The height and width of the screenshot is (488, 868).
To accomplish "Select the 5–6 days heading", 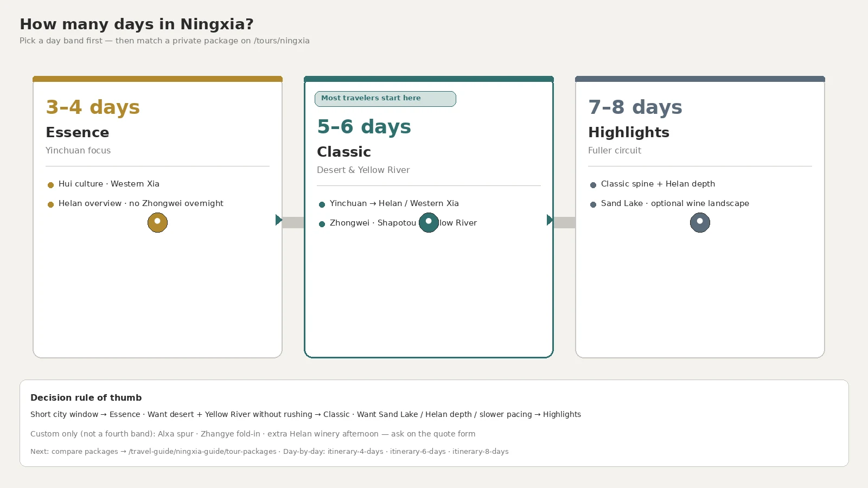I will (x=364, y=126).
